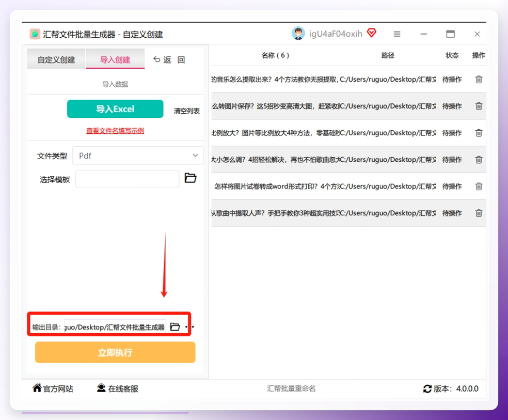
Task: Delete the row about 歌曲中提取人声
Action: pyautogui.click(x=479, y=213)
